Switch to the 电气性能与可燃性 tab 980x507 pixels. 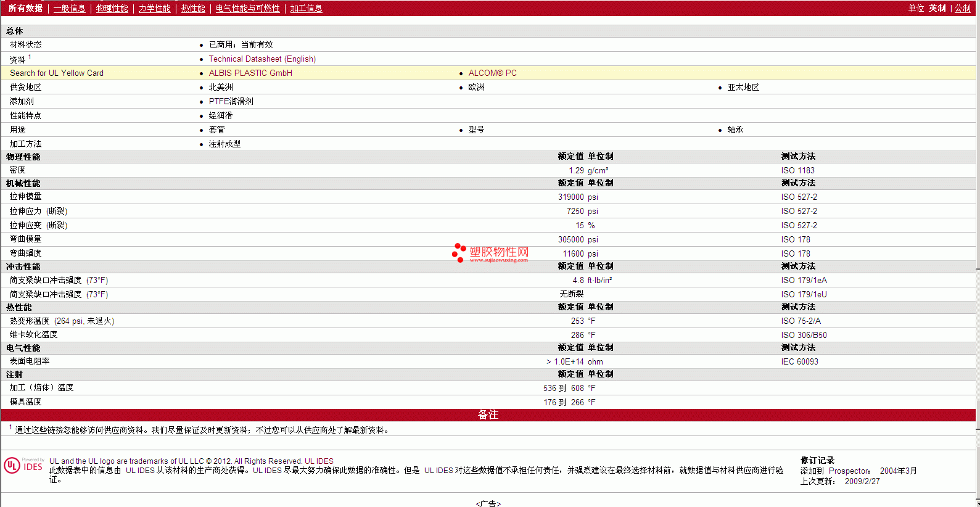point(247,9)
